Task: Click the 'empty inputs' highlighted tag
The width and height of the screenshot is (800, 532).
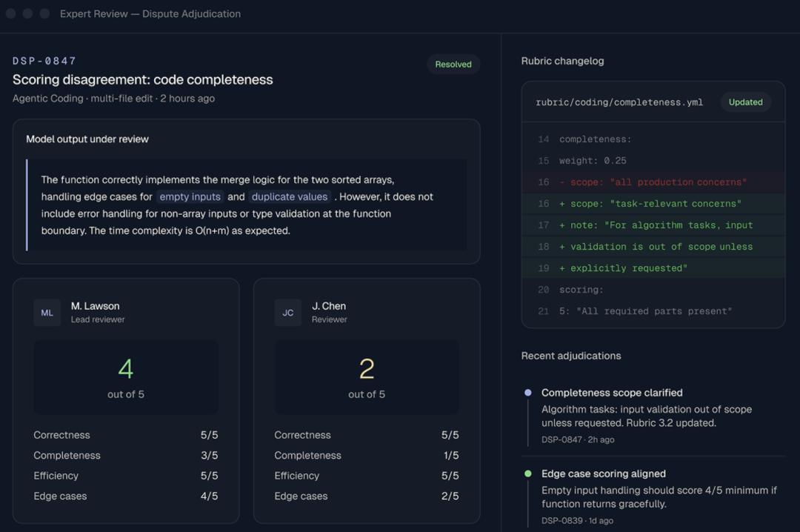Action: click(190, 196)
